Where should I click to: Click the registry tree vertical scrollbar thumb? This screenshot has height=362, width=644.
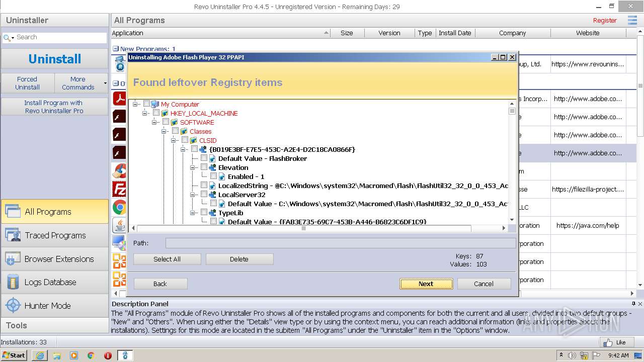[512, 111]
